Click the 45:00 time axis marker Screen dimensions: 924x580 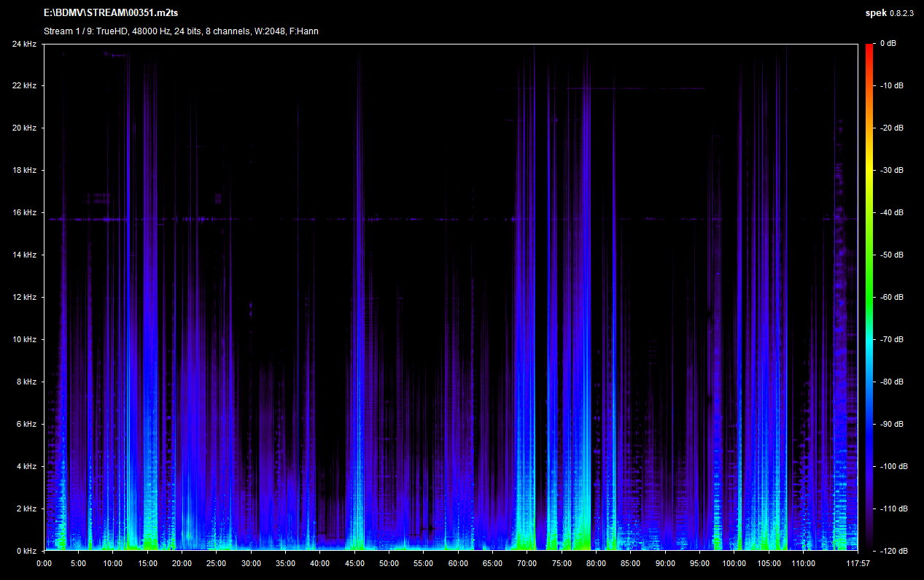[354, 563]
